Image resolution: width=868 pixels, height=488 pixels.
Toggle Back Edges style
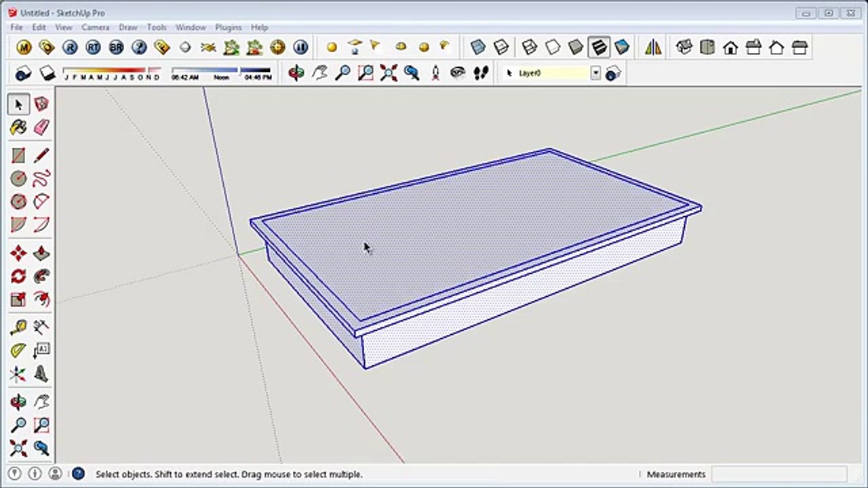[x=501, y=47]
